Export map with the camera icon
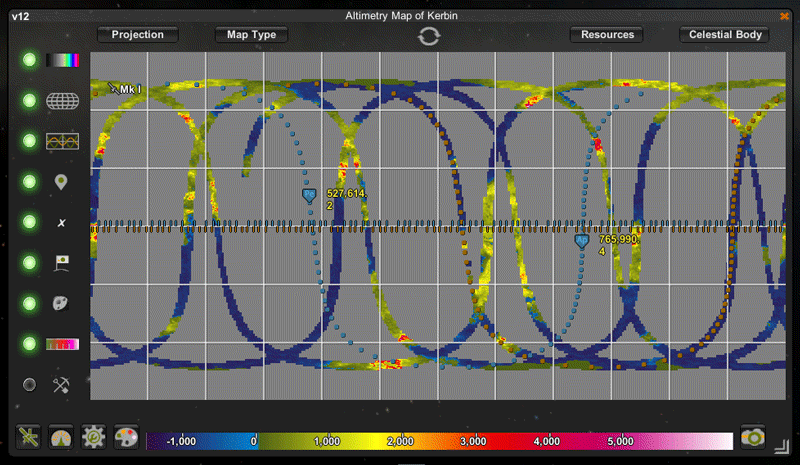This screenshot has height=465, width=800. point(753,437)
